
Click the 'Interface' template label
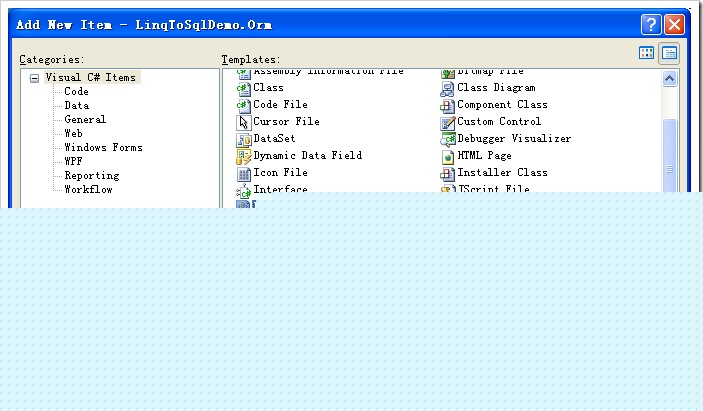(281, 188)
